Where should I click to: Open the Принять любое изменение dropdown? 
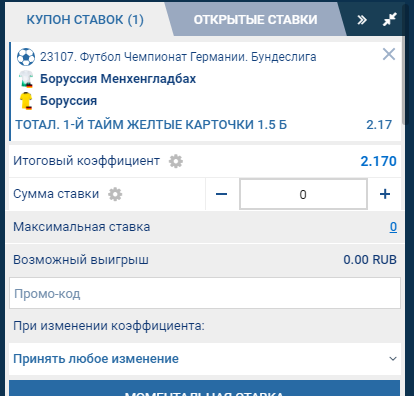pyautogui.click(x=205, y=359)
